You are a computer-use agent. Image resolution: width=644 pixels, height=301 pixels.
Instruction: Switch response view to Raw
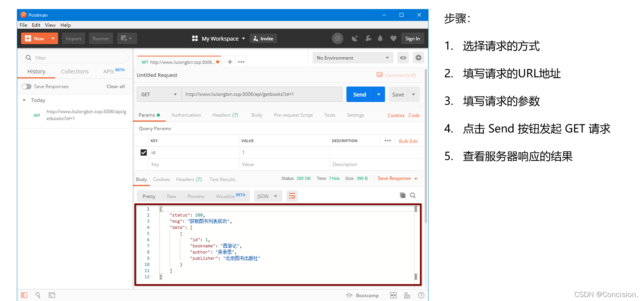(x=172, y=196)
